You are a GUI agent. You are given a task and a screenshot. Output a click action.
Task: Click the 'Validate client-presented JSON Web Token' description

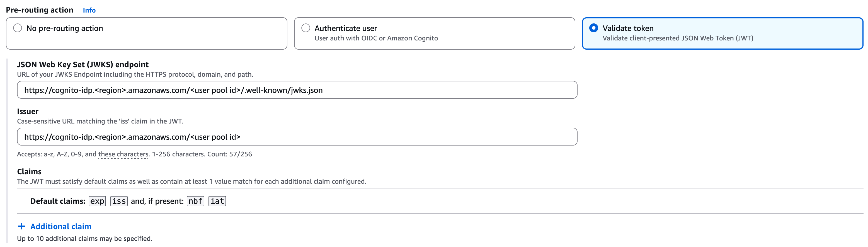pos(678,38)
